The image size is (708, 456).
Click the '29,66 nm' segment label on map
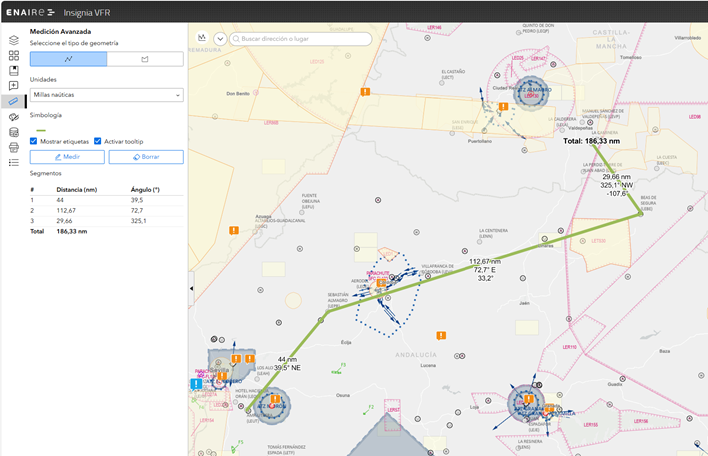(x=616, y=177)
